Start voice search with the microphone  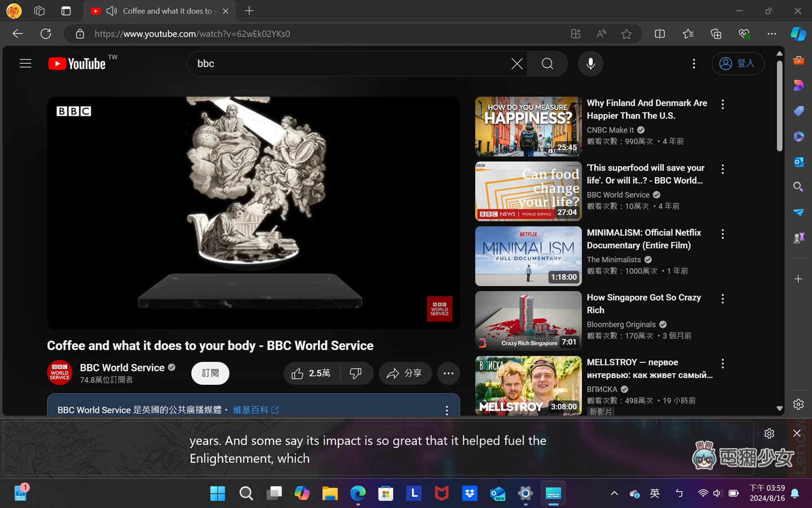coord(590,64)
